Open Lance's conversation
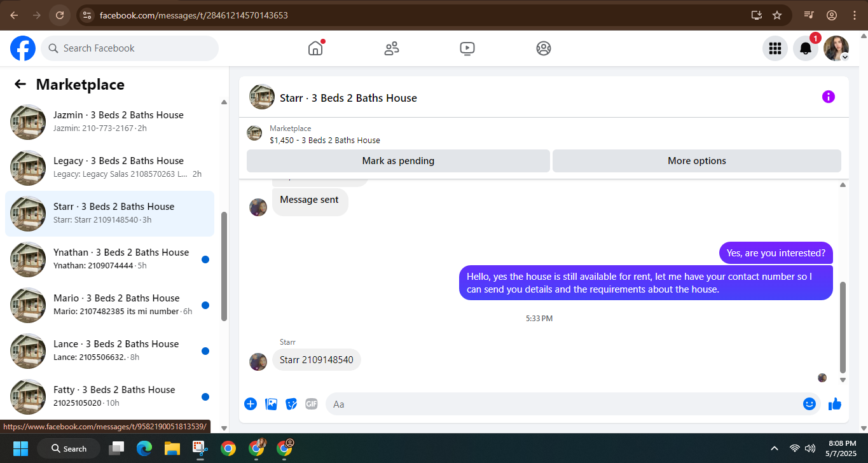 click(x=109, y=350)
